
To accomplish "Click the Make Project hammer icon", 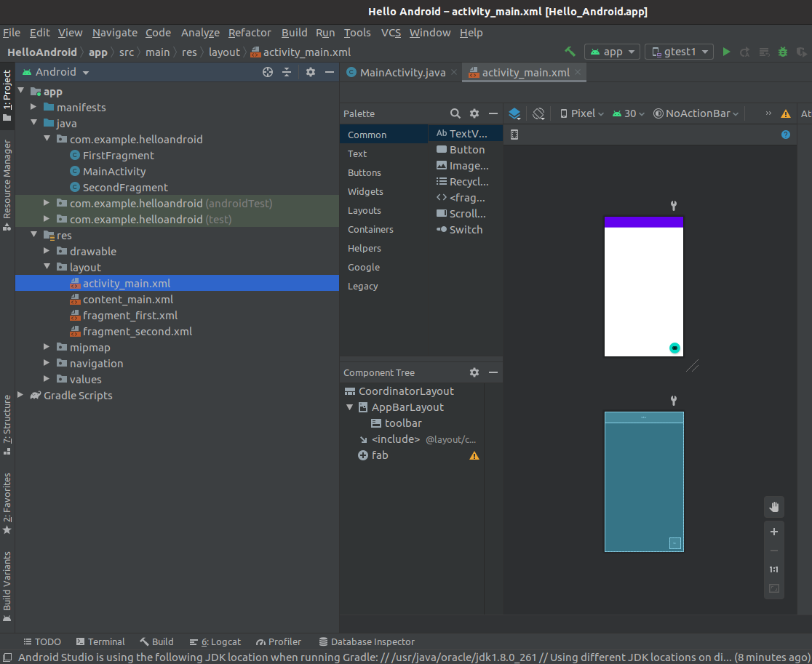I will coord(570,52).
